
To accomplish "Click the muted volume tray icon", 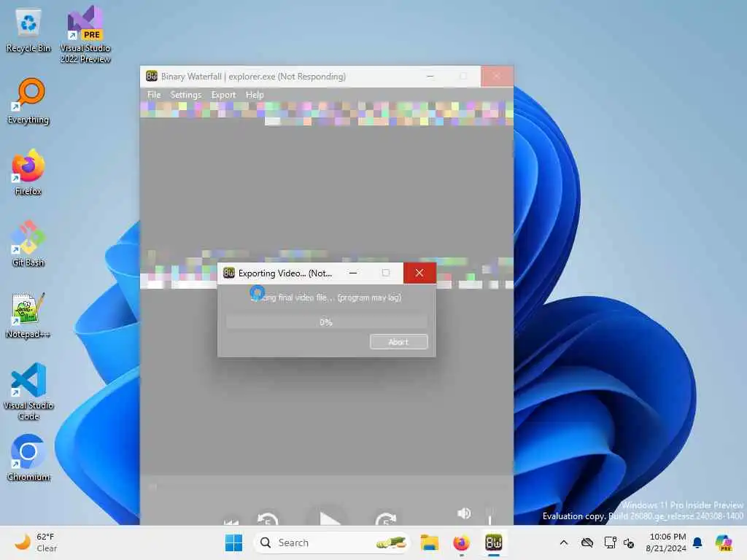I will tap(629, 542).
